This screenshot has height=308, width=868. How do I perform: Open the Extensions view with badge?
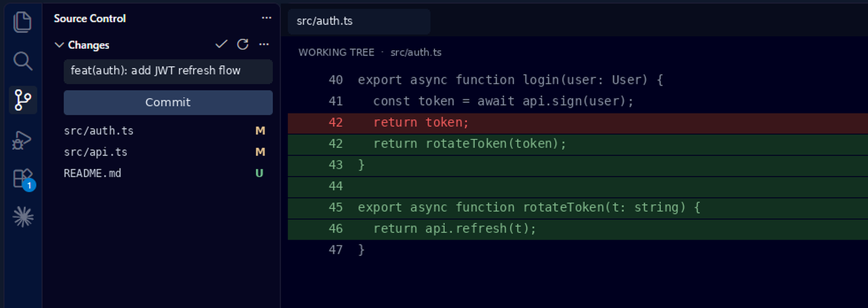coord(24,180)
